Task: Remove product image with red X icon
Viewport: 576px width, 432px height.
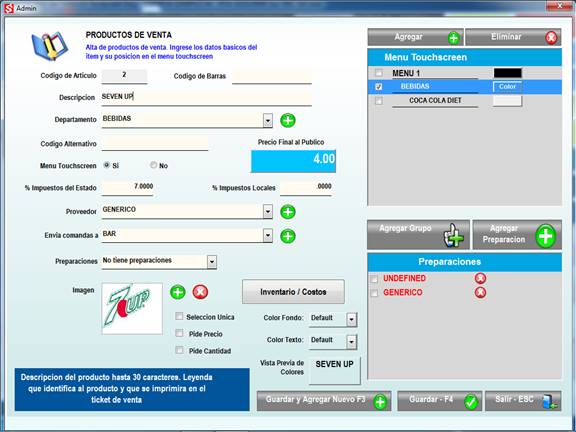Action: pyautogui.click(x=200, y=292)
